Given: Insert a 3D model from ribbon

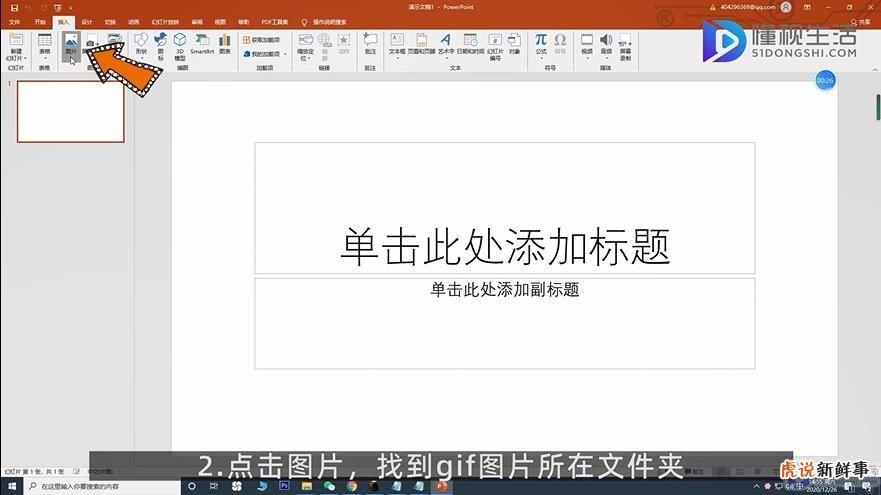Looking at the screenshot, I should [x=180, y=47].
